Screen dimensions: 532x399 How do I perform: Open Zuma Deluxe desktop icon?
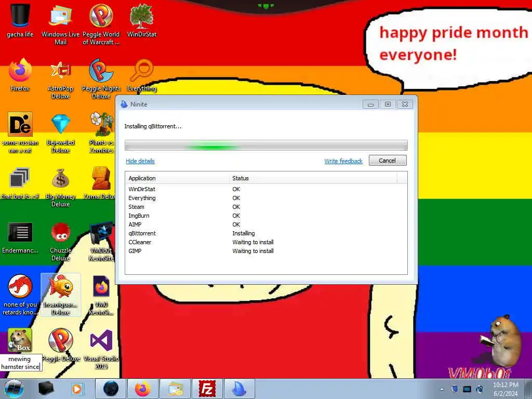100,183
